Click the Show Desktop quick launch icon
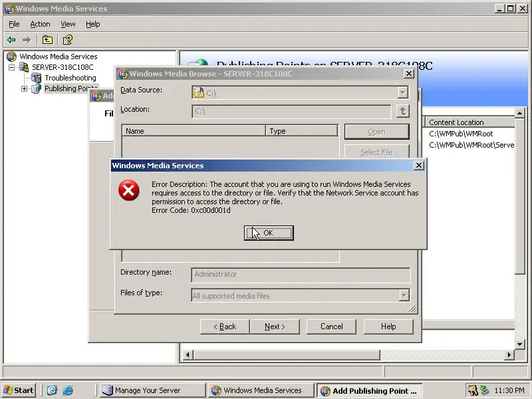Screen dimensions: 532x399 [x=52, y=390]
